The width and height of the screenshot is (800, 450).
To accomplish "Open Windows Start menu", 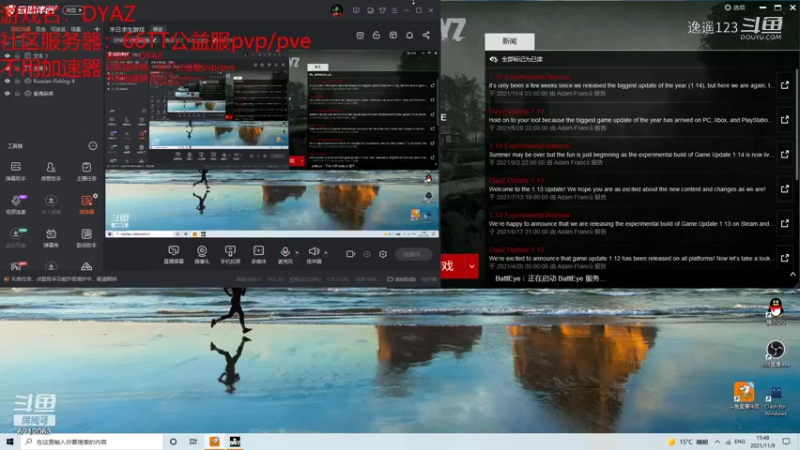I will pyautogui.click(x=9, y=442).
